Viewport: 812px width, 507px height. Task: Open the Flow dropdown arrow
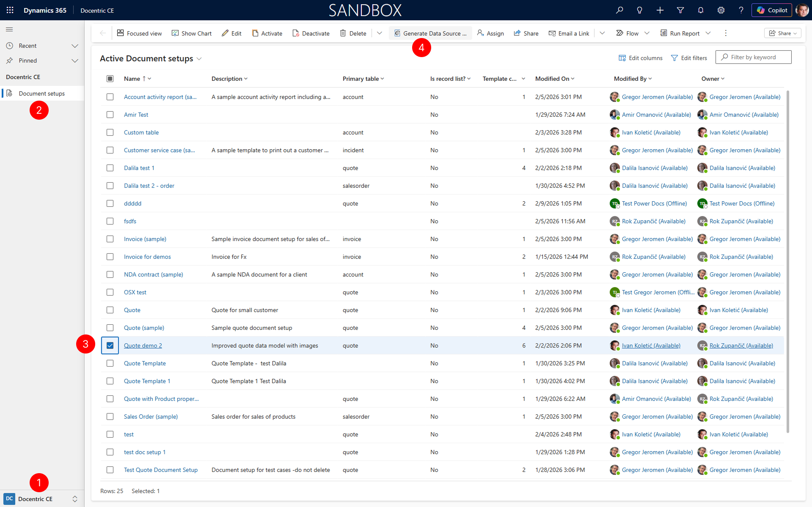click(x=647, y=33)
